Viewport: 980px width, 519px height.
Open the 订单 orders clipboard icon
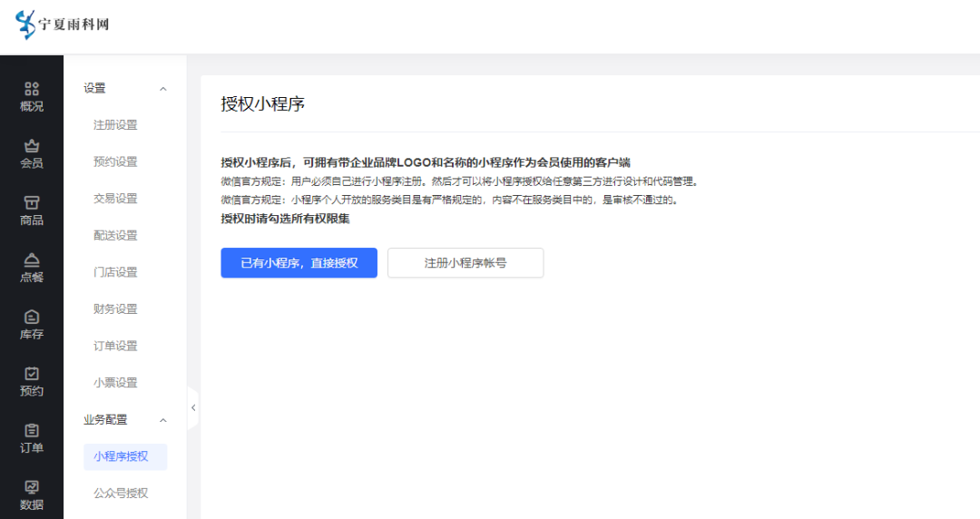[x=31, y=430]
